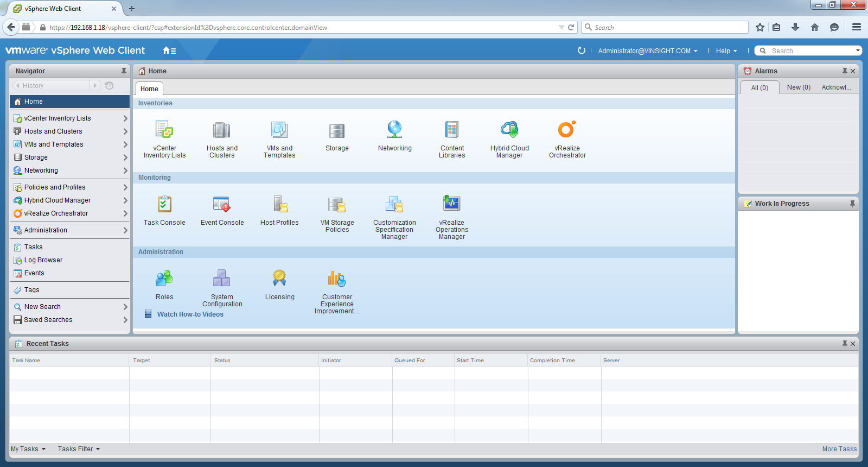The height and width of the screenshot is (467, 868).
Task: Open Content Libraries icon
Action: [x=452, y=130]
